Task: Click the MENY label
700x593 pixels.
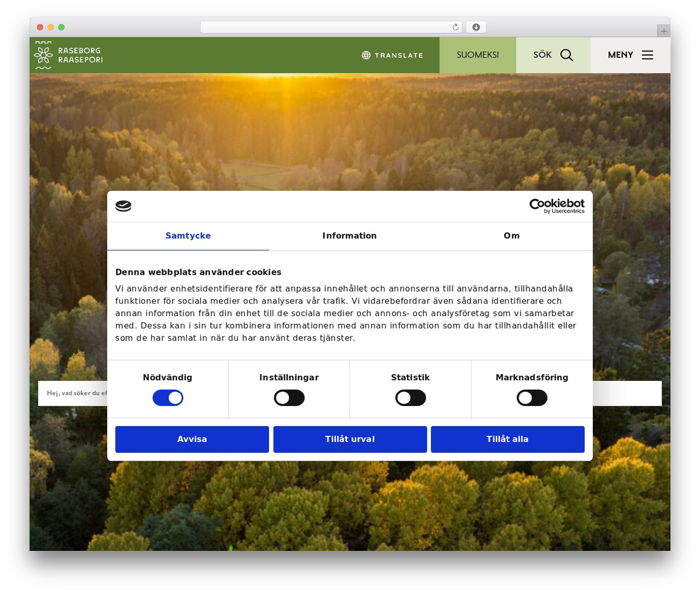Action: pyautogui.click(x=621, y=55)
